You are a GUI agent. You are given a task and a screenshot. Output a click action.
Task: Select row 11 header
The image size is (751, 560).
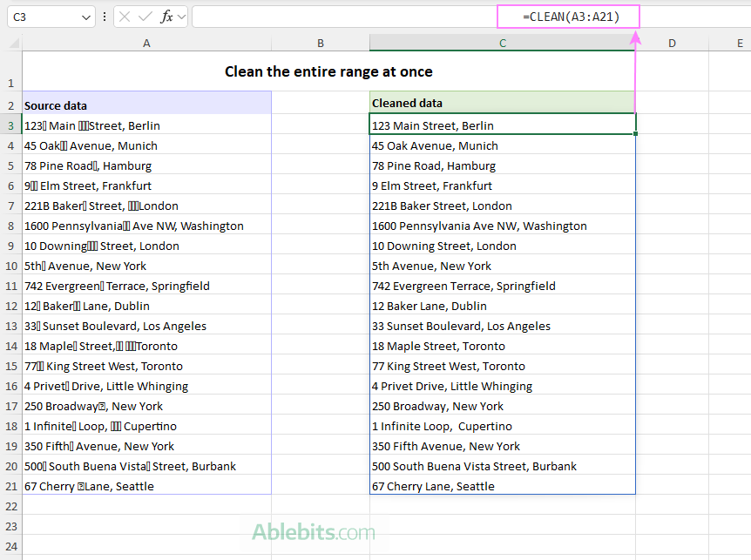10,286
